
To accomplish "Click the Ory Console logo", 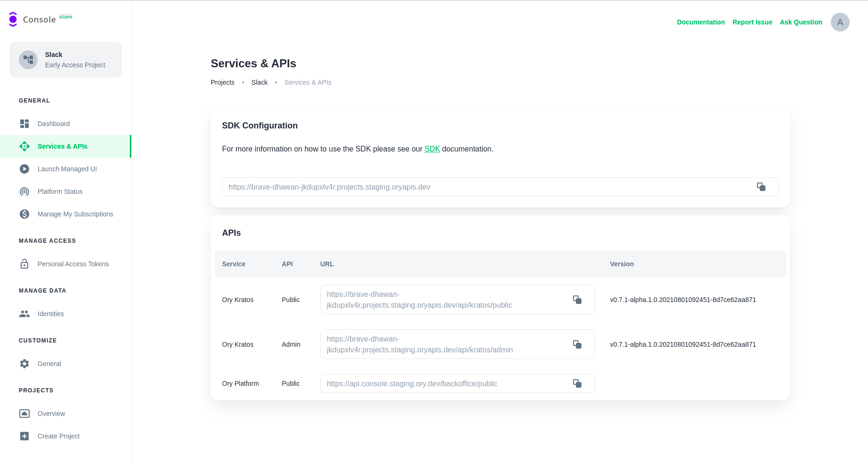I will (x=13, y=19).
